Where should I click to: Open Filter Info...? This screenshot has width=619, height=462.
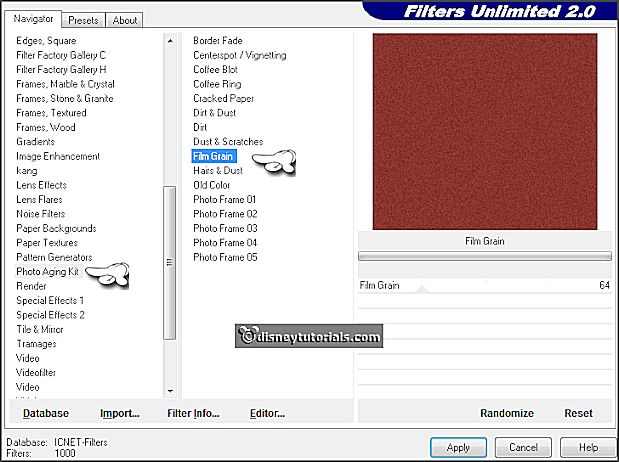(x=193, y=413)
